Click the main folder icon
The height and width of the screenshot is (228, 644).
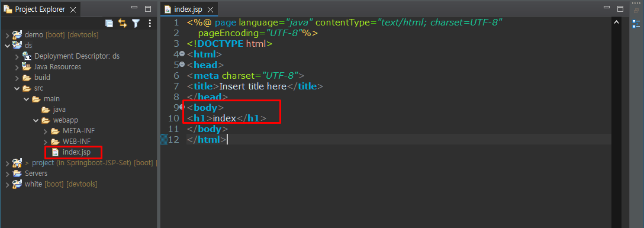[x=36, y=99]
